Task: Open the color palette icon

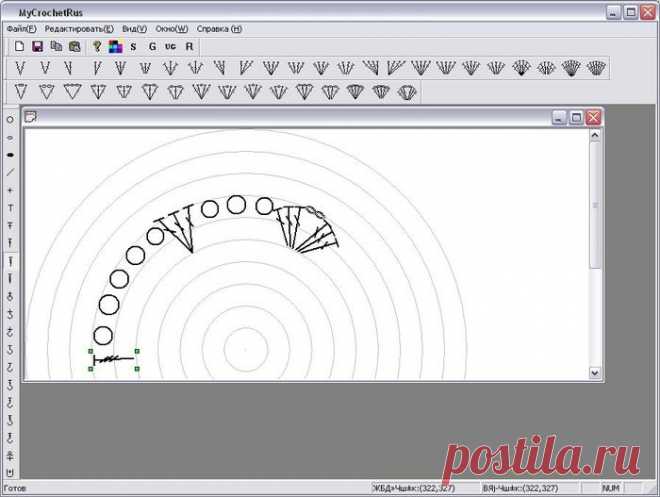Action: pos(115,46)
